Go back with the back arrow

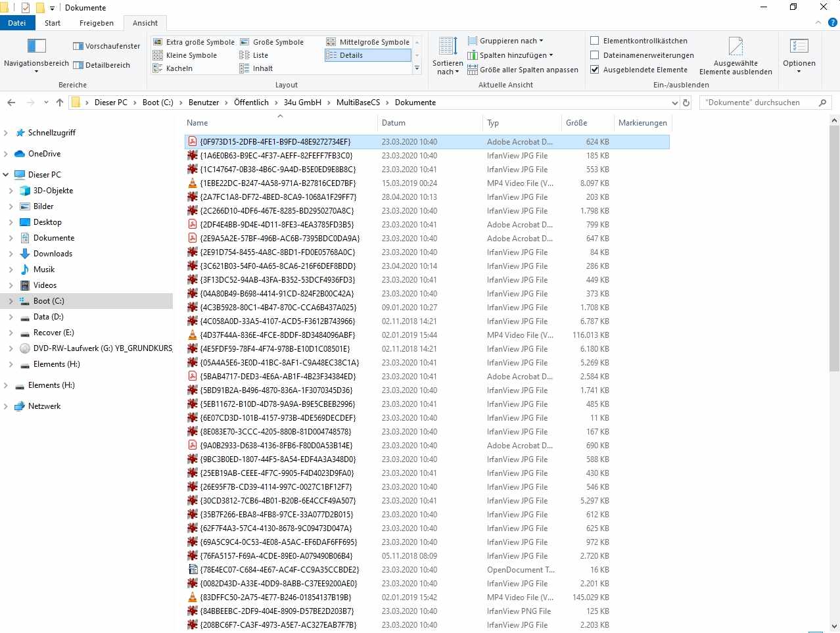coord(11,103)
